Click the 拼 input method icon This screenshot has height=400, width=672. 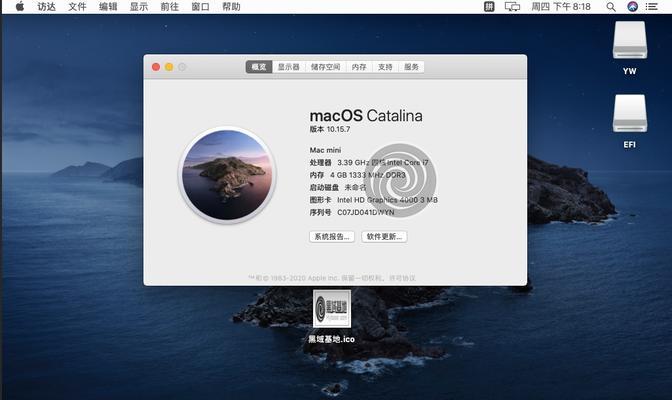[x=489, y=6]
